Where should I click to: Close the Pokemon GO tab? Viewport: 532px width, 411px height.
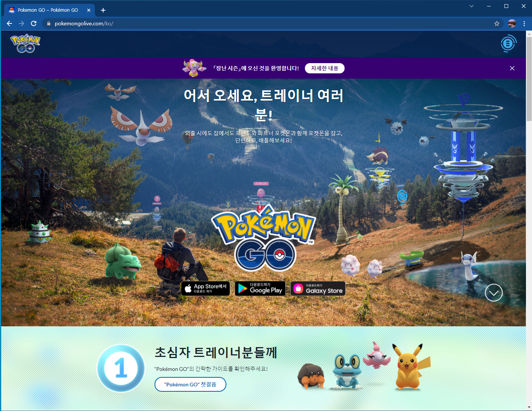89,10
